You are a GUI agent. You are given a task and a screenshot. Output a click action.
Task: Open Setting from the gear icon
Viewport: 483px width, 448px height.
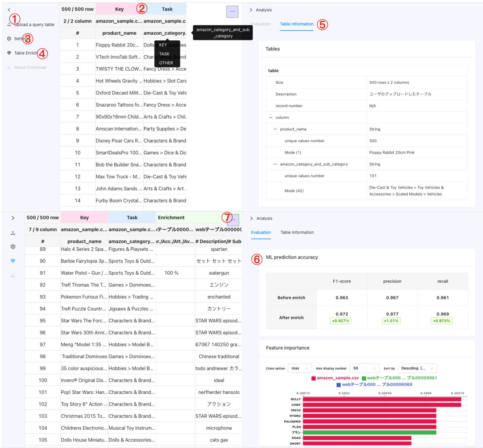click(x=9, y=38)
